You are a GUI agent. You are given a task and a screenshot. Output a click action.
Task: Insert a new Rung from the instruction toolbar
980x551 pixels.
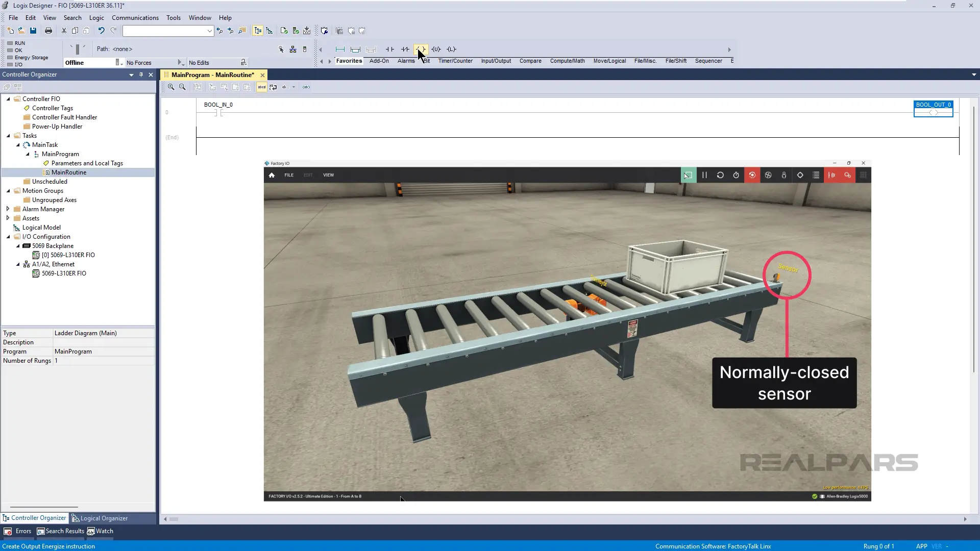click(340, 49)
